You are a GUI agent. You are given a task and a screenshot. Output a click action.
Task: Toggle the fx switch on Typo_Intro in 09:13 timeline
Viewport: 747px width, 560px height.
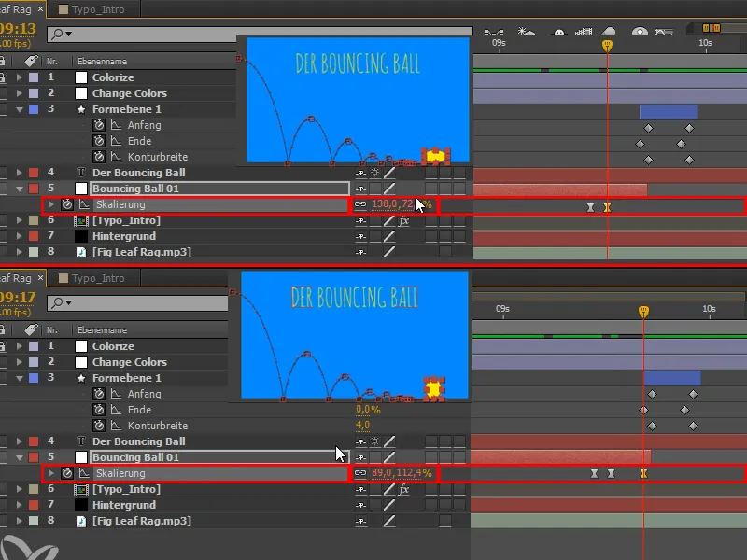click(x=403, y=220)
